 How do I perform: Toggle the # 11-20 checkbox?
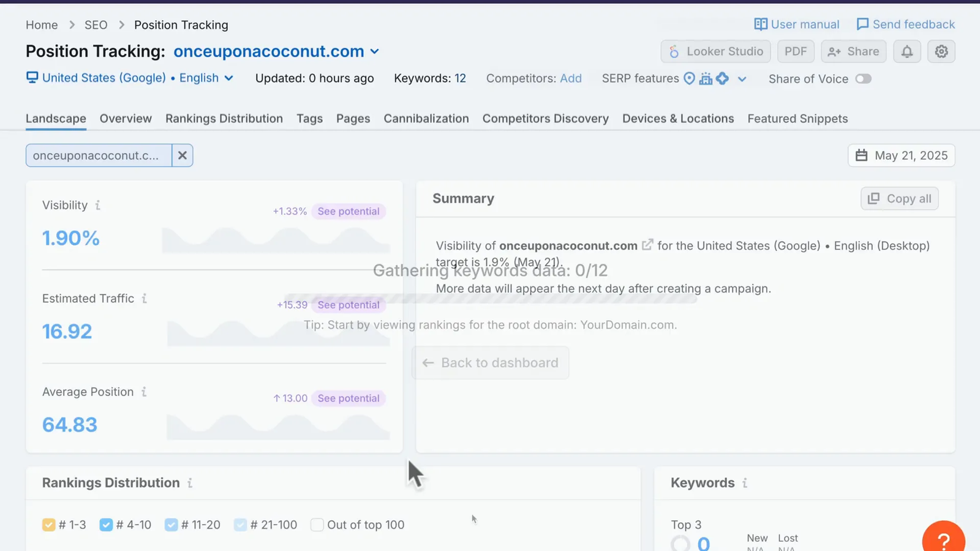pos(171,525)
